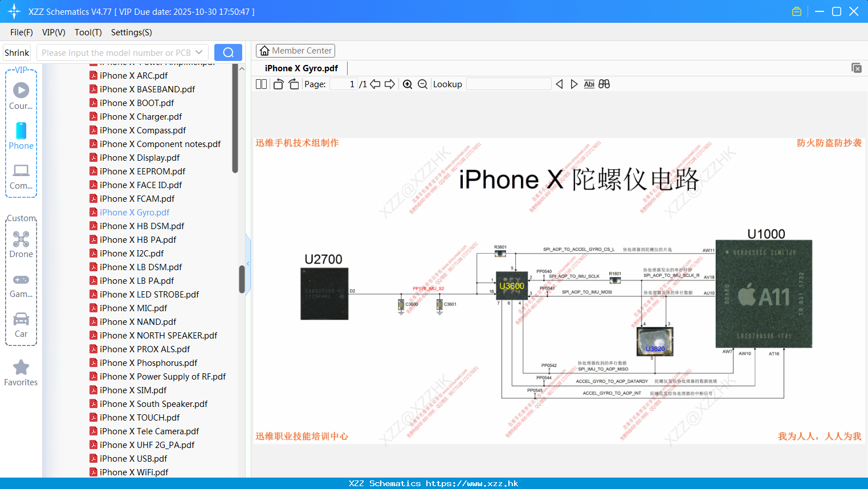Open iPhone X USB.pdf
Viewport: 868px width, 489px height.
(x=133, y=458)
